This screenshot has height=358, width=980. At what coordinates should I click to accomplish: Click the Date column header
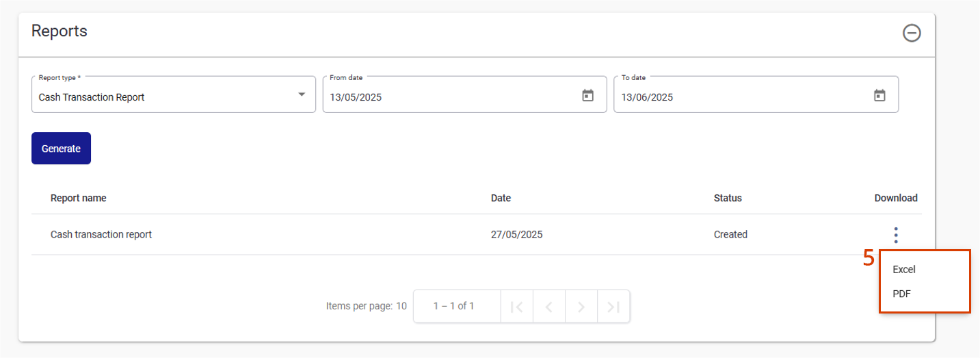(x=501, y=198)
